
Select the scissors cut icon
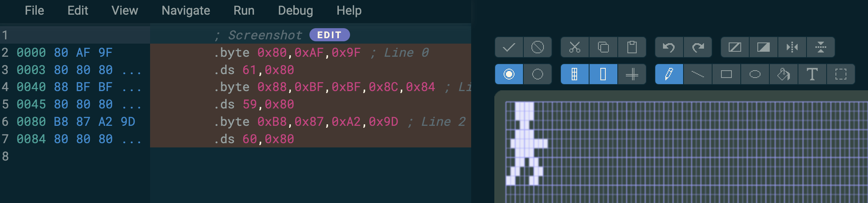tap(575, 47)
